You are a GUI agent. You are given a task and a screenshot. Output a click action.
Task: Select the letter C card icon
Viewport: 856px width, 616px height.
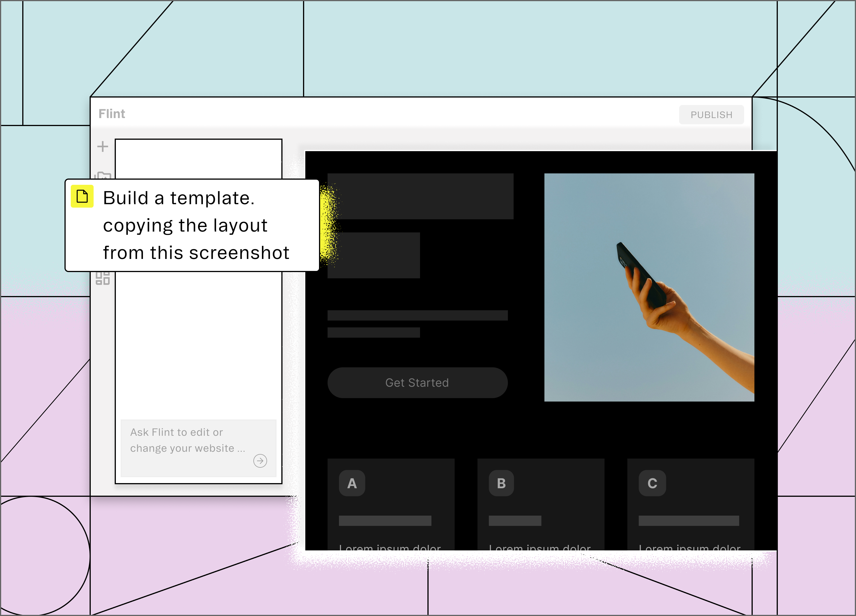652,483
